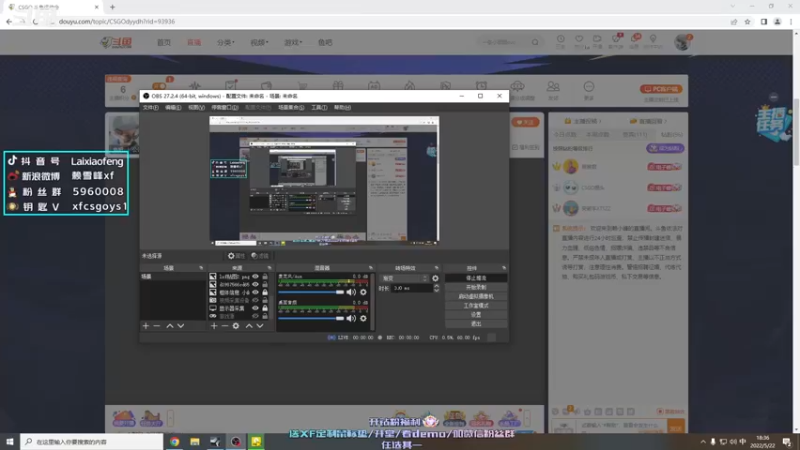Add a new scene with plus icon
800x450 pixels.
click(146, 326)
